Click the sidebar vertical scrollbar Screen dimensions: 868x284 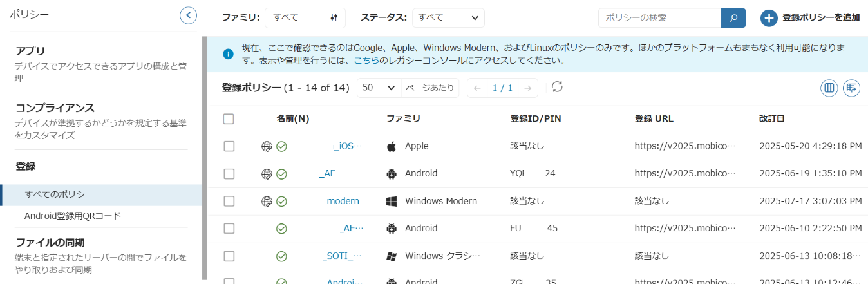coord(205,158)
